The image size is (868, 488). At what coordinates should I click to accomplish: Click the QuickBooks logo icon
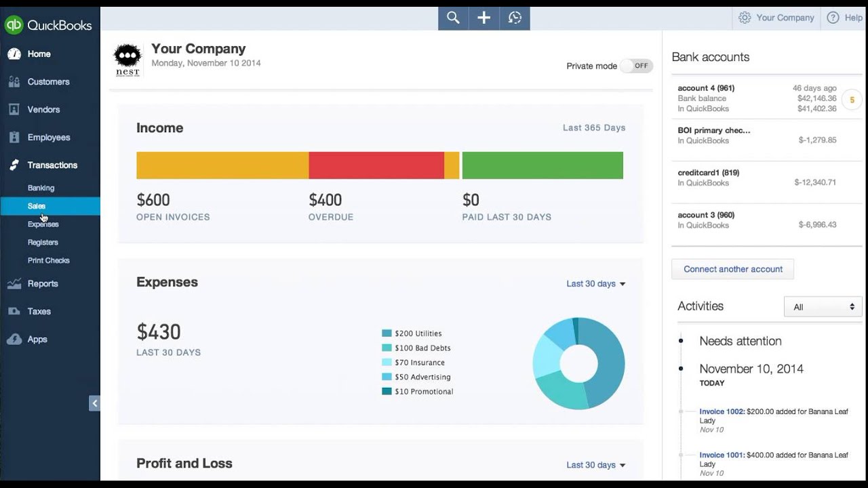pyautogui.click(x=14, y=25)
